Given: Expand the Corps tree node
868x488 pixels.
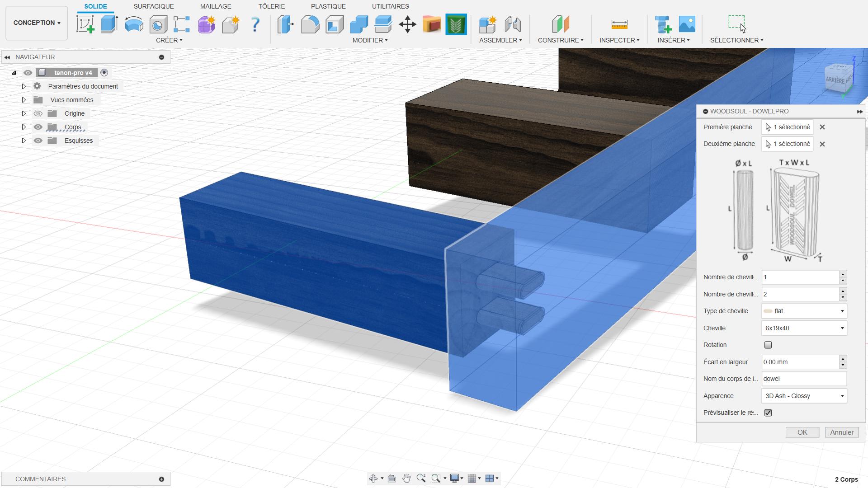Looking at the screenshot, I should coord(24,127).
